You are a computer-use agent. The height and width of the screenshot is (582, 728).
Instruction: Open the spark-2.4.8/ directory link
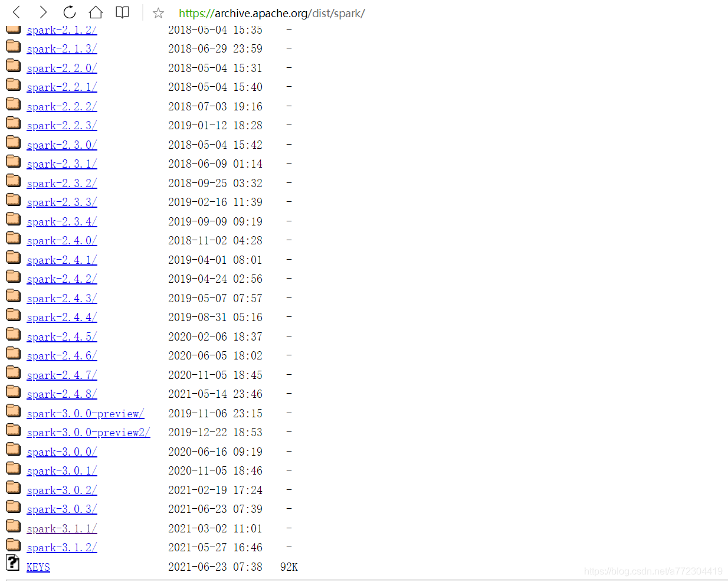[x=62, y=394]
